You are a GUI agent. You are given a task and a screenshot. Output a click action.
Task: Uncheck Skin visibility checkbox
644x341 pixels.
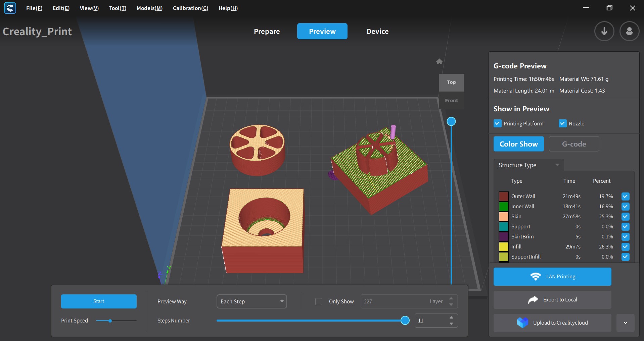[x=625, y=217]
